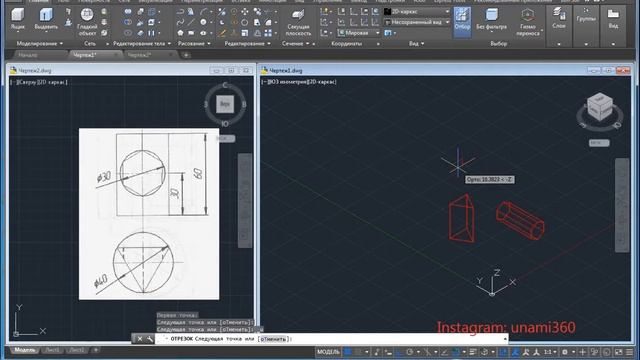Expand the Рисование panel
640x360 pixels.
[x=194, y=44]
